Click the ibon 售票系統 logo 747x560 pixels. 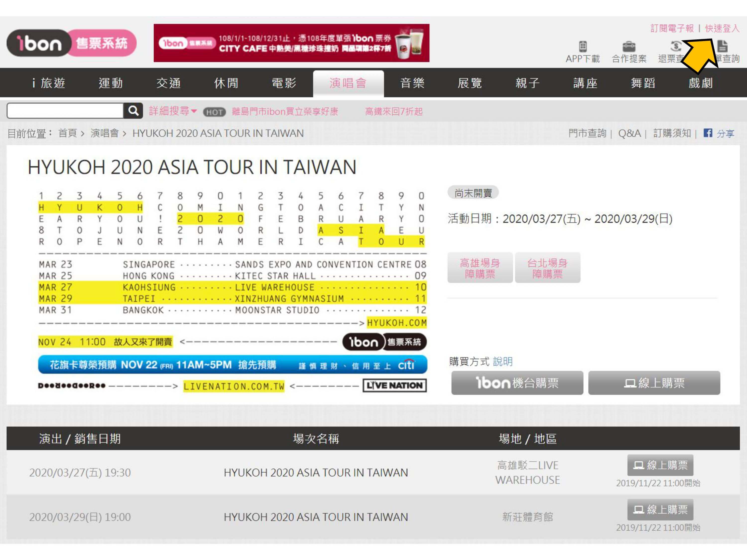pos(72,43)
